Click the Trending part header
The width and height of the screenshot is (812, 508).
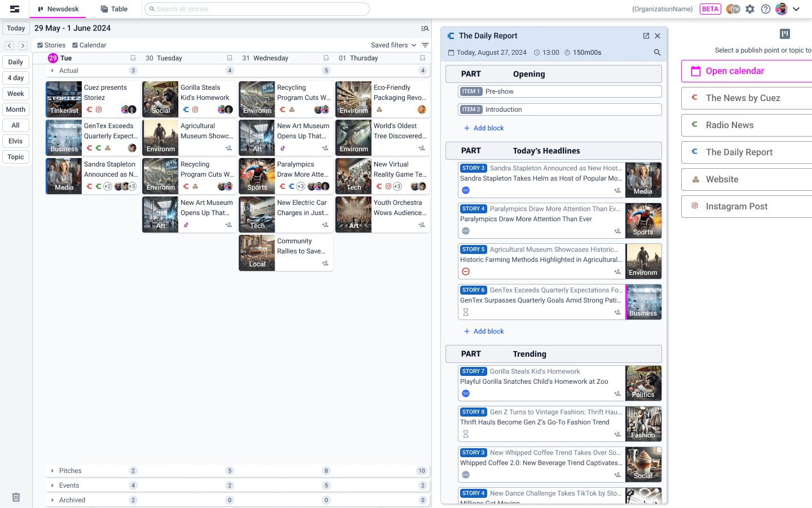tap(554, 354)
